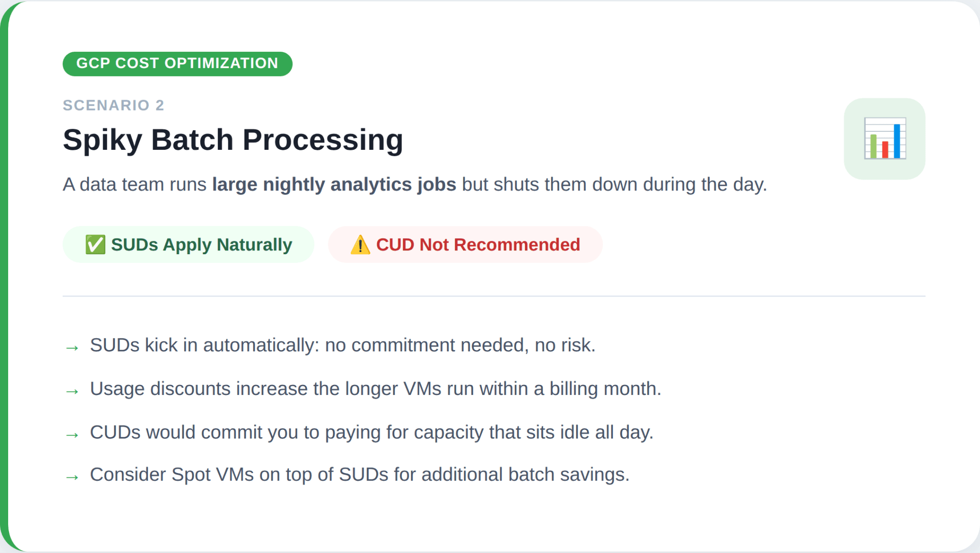This screenshot has height=553, width=980.
Task: Click the "Scenario 2" label
Action: click(113, 105)
